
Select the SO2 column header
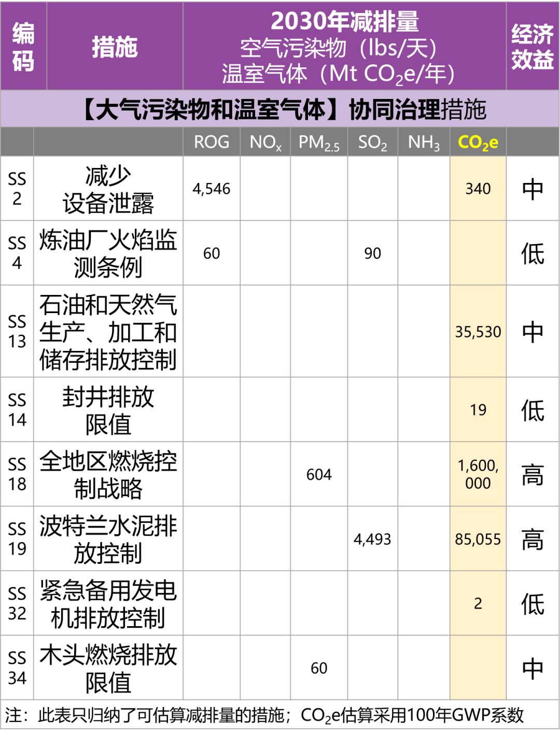click(x=372, y=142)
